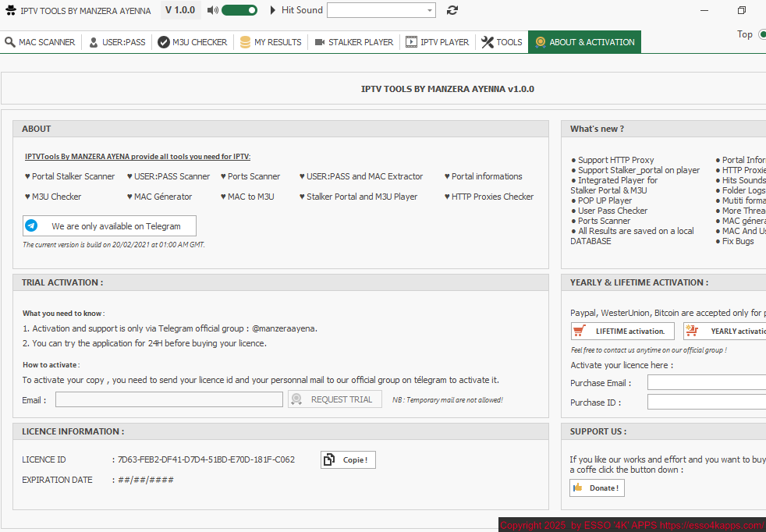Click the 'Temporary mail are not allowed' note
The height and width of the screenshot is (532, 766).
tap(448, 400)
